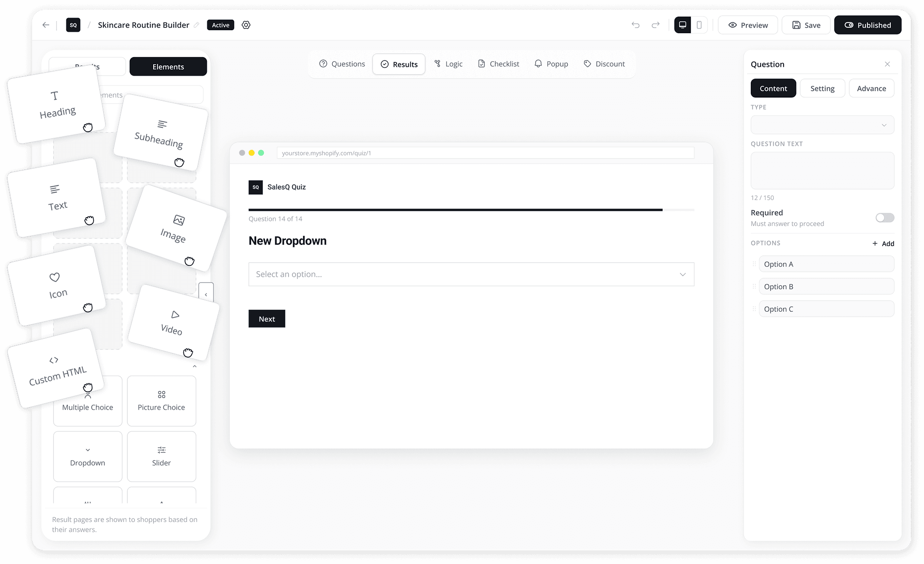Add a Picture Choice question

click(x=161, y=401)
